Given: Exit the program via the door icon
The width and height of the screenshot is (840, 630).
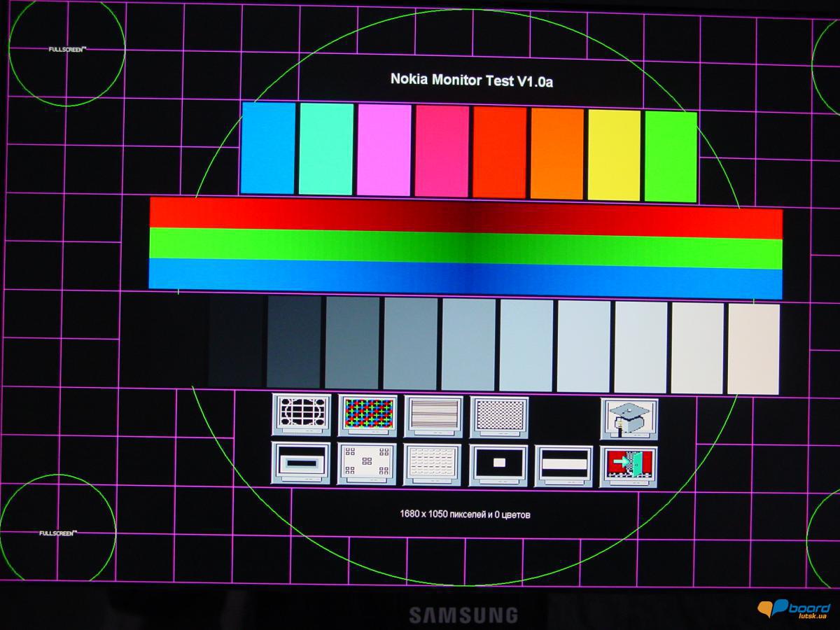Looking at the screenshot, I should point(629,466).
